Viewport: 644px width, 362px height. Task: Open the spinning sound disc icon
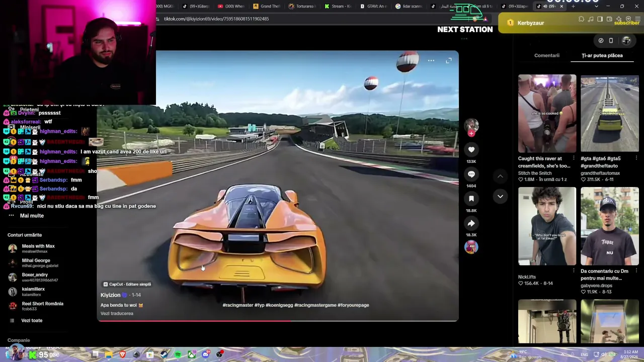point(471,247)
